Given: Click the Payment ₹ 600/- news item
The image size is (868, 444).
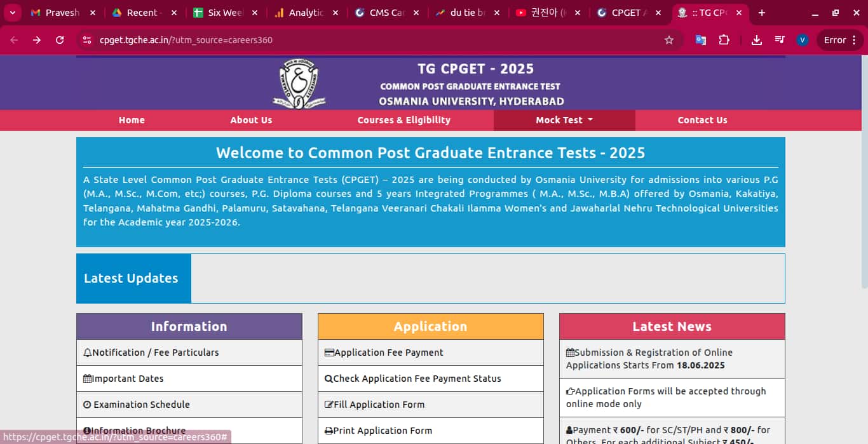Looking at the screenshot, I should (x=672, y=432).
